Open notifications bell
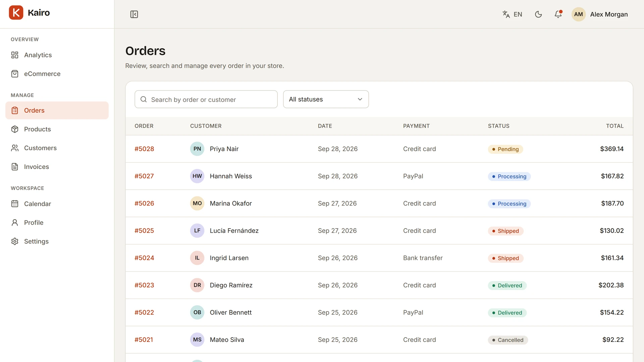The width and height of the screenshot is (644, 362). coord(558,14)
